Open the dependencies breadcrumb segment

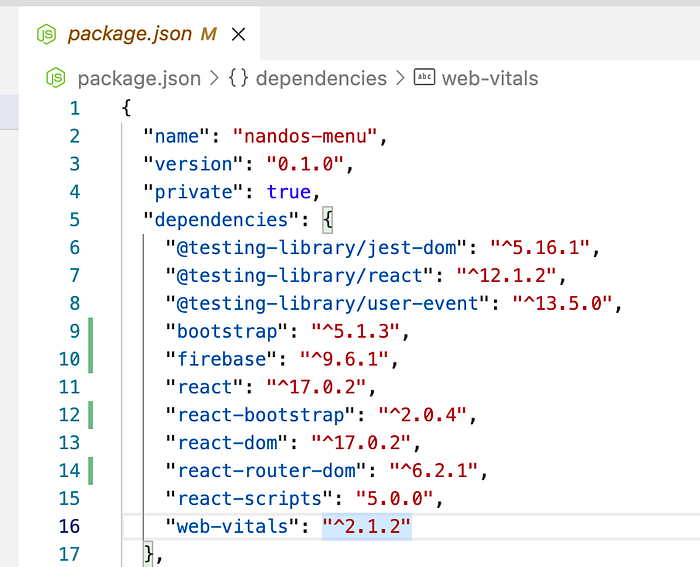[x=321, y=79]
